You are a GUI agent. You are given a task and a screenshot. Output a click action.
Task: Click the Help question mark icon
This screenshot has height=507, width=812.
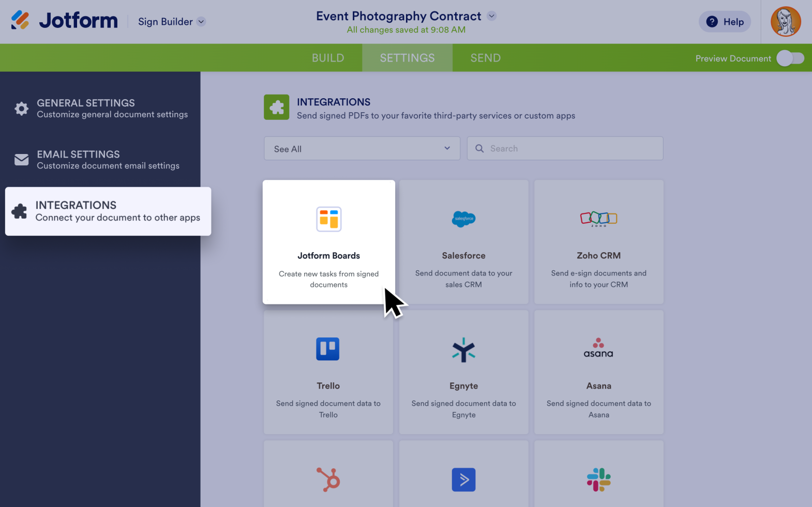712,22
